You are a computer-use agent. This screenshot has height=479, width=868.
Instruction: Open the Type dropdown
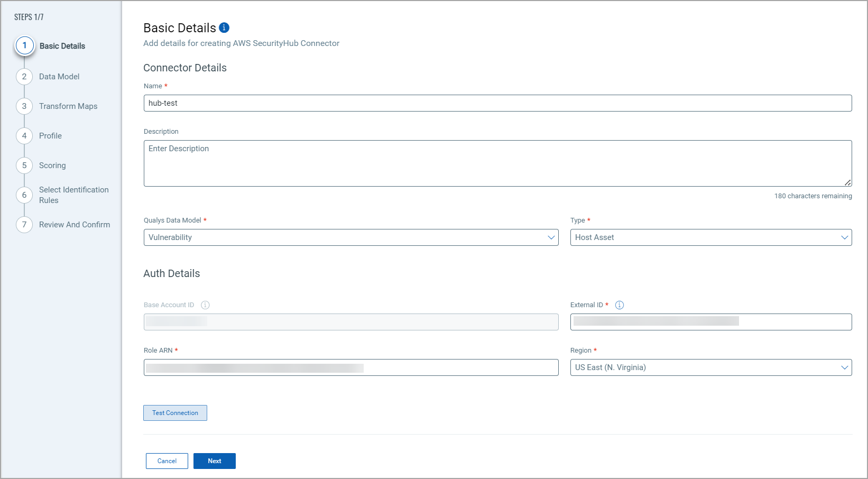point(710,237)
